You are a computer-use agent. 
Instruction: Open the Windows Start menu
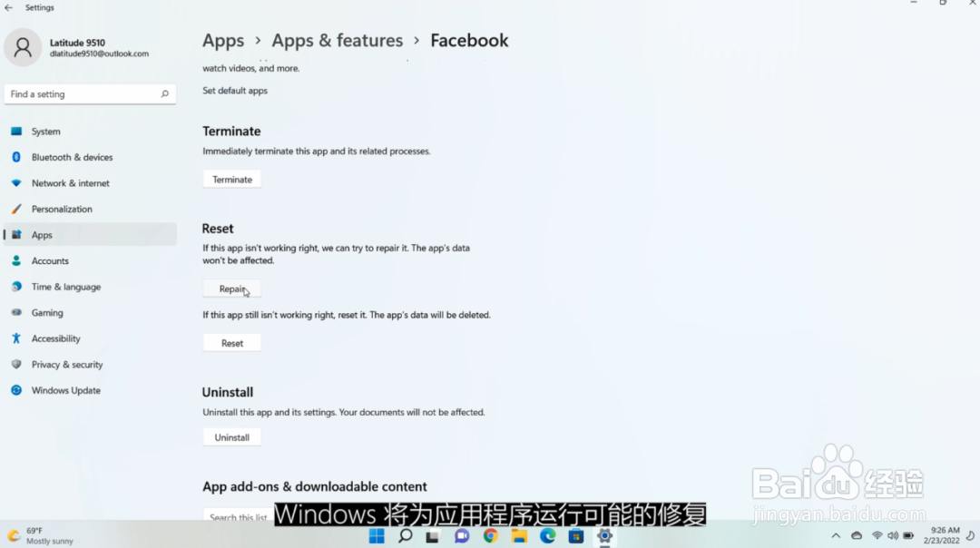(377, 536)
